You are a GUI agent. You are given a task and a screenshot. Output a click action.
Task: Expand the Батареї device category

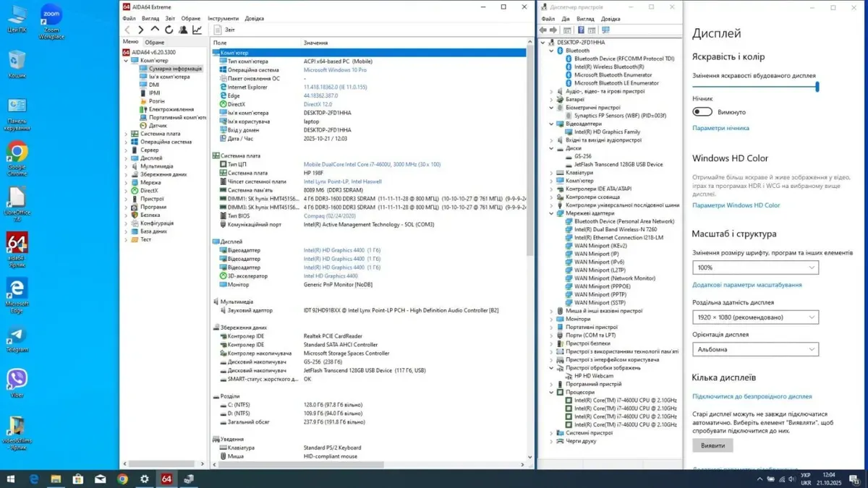pos(551,100)
